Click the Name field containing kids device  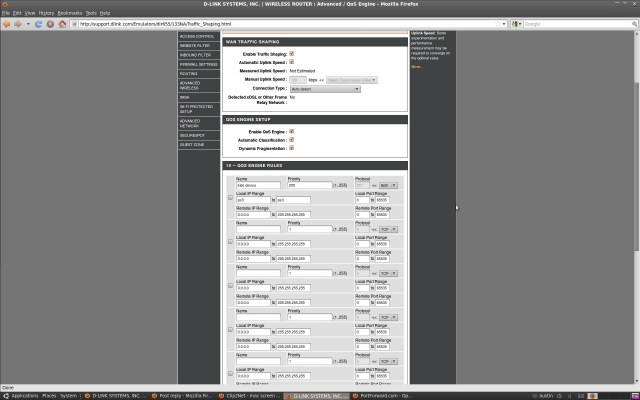258,185
